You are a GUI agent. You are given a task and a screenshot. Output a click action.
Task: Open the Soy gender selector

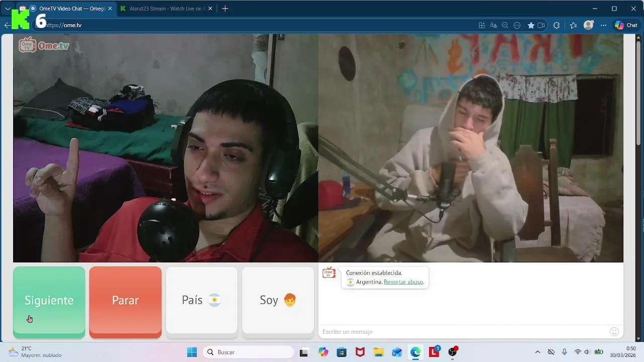tap(278, 300)
